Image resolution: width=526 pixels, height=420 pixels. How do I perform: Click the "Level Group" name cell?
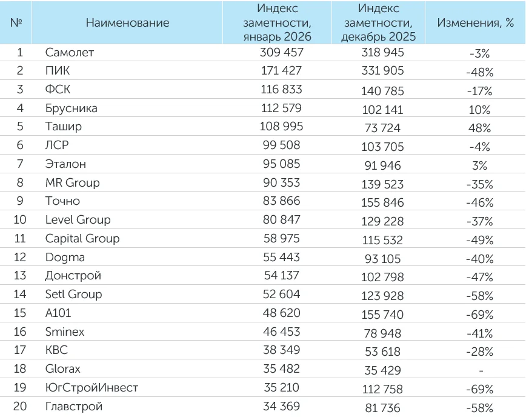78,219
